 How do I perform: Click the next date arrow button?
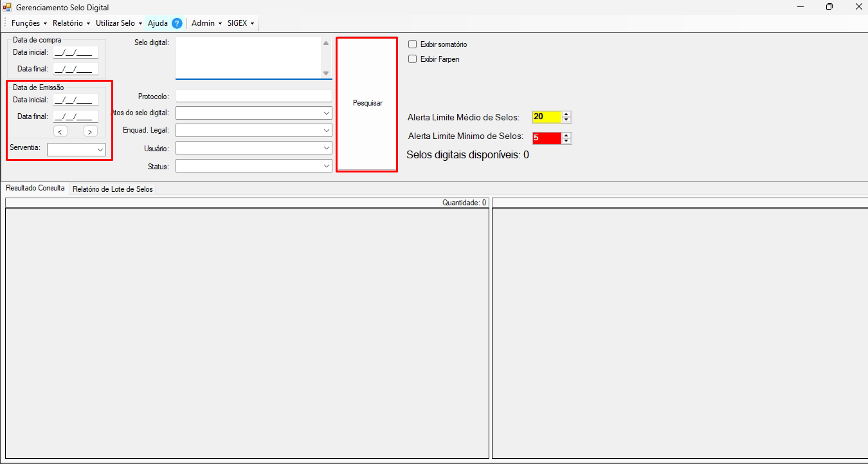pyautogui.click(x=91, y=131)
